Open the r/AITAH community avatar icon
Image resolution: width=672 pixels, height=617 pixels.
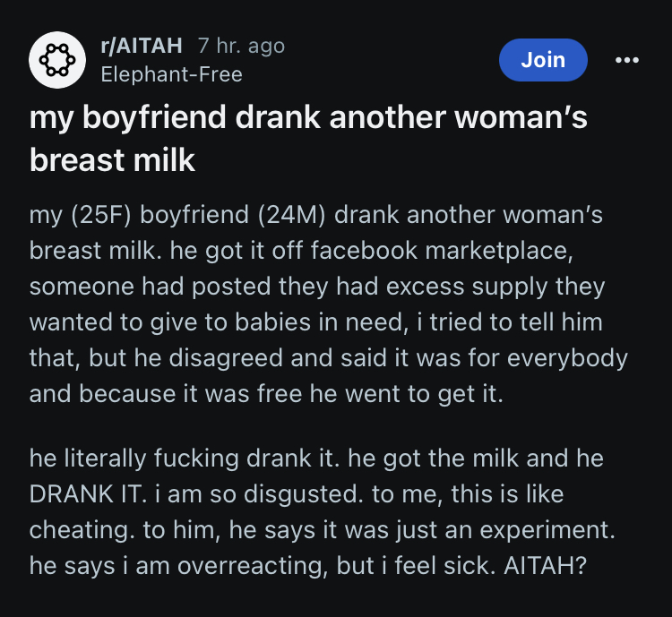pyautogui.click(x=57, y=60)
